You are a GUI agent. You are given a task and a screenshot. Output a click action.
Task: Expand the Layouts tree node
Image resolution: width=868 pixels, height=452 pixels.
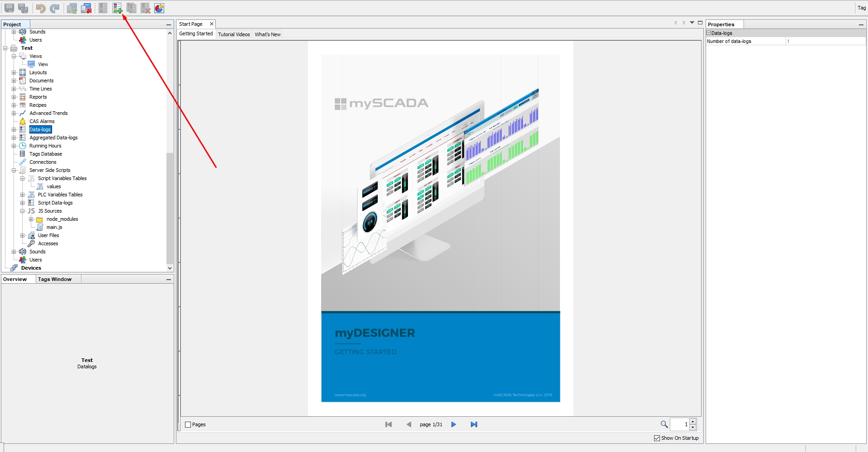point(14,72)
